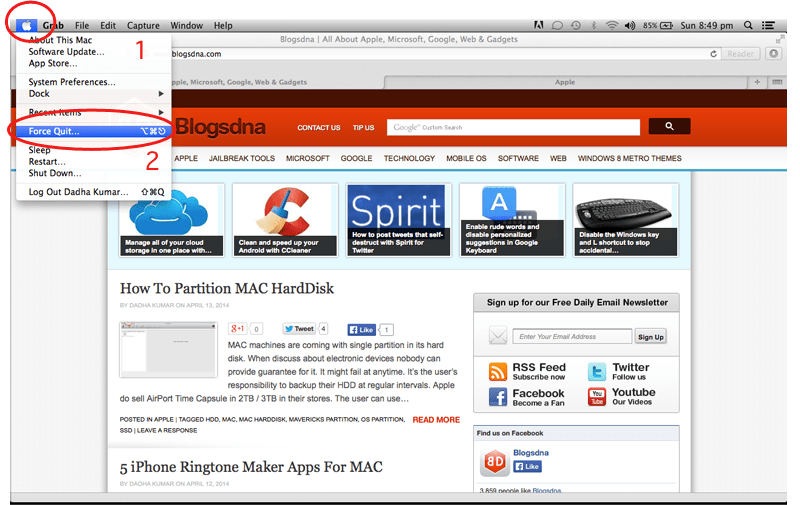Click the YouTube icon
The image size is (800, 505).
pos(597,397)
